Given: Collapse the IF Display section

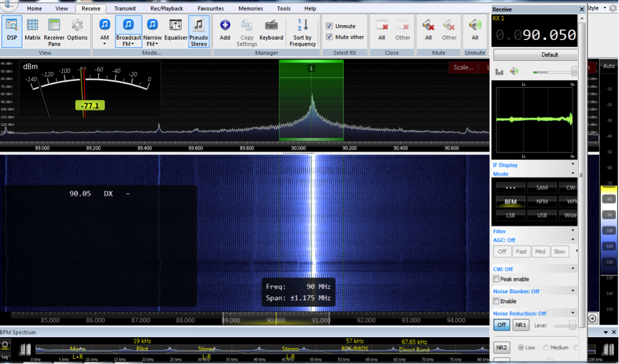Looking at the screenshot, I should point(573,165).
